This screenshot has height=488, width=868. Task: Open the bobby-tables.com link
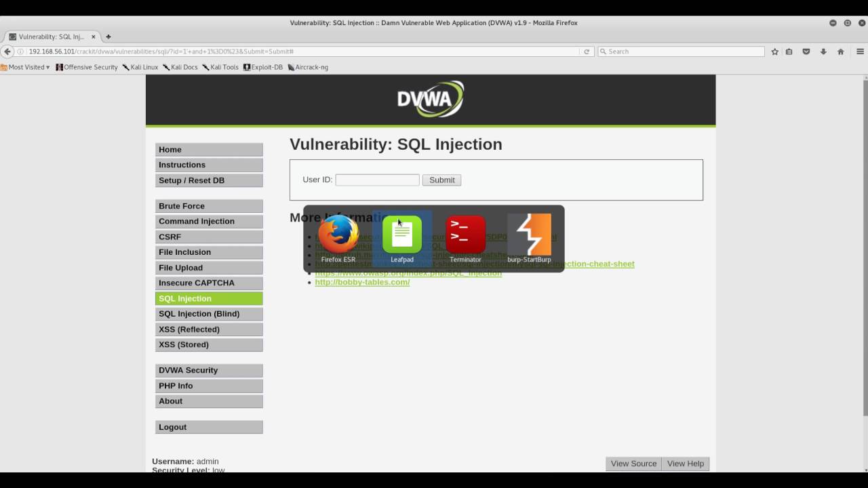point(362,282)
